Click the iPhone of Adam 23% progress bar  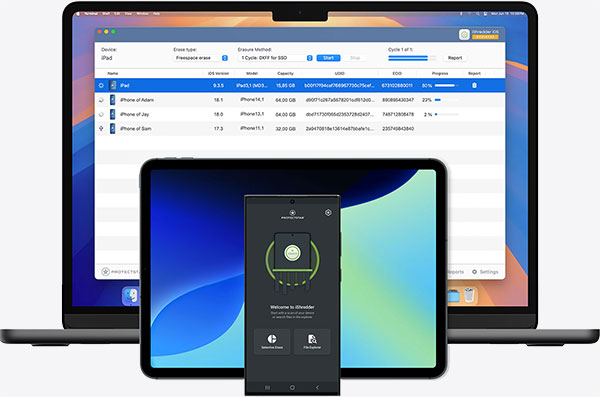[x=447, y=100]
